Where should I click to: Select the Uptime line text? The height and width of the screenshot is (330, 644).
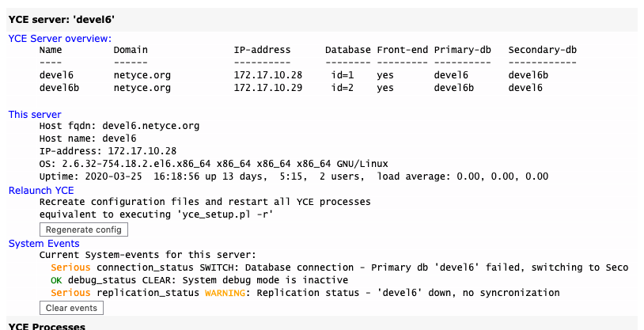pyautogui.click(x=293, y=176)
